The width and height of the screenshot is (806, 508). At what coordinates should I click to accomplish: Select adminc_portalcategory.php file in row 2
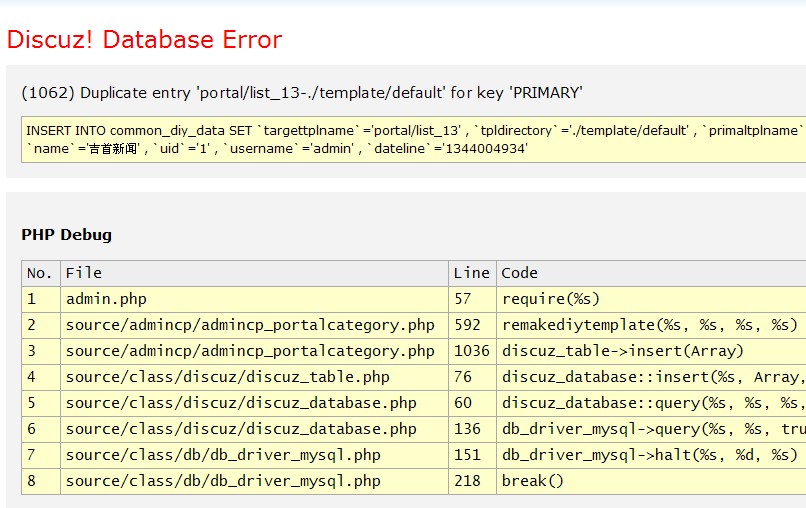[254, 325]
